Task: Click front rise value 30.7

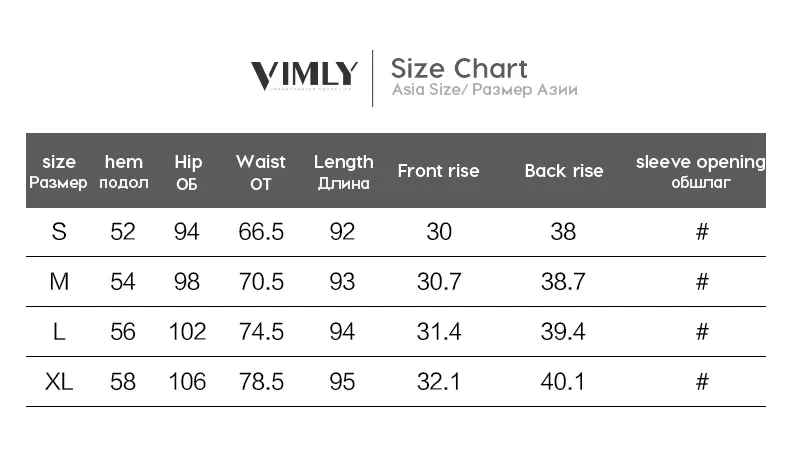Action: [439, 282]
